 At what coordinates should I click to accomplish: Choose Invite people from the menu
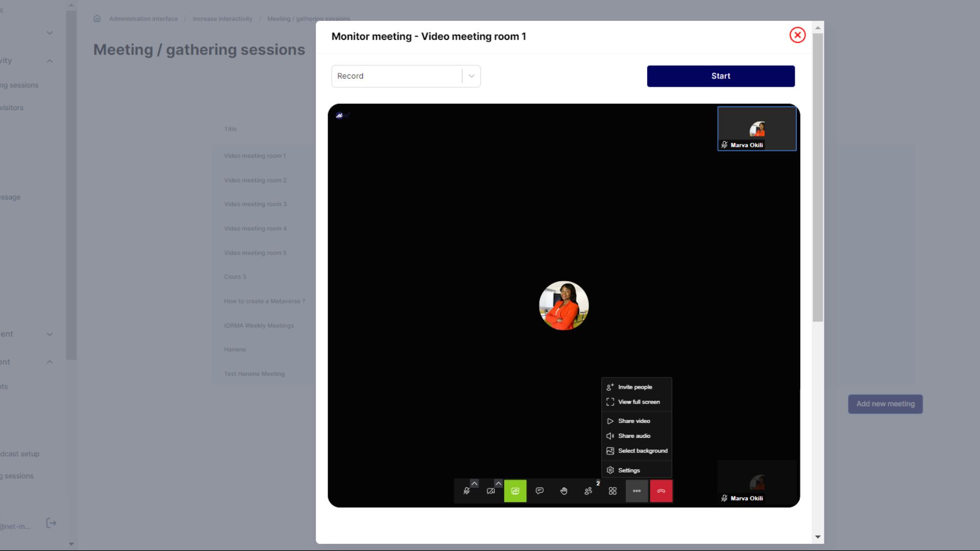[x=636, y=387]
